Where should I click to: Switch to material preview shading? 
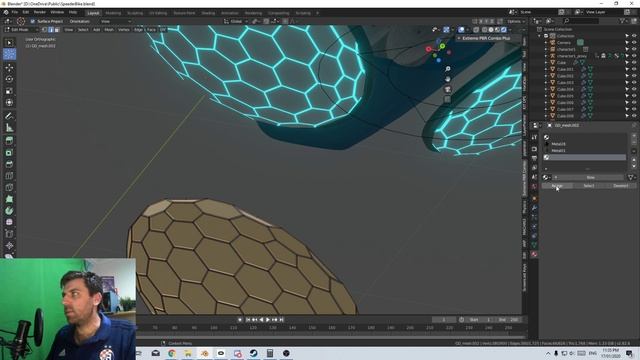(x=497, y=30)
